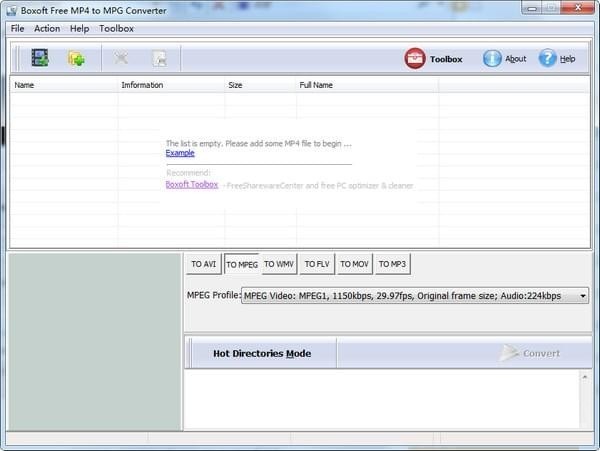Open the Toolbox menu
600x451 pixels.
tap(116, 29)
